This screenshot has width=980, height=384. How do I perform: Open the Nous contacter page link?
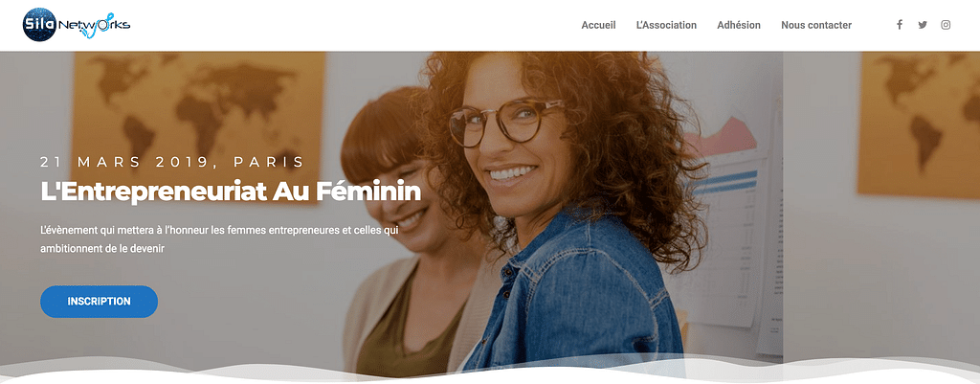[x=816, y=25]
